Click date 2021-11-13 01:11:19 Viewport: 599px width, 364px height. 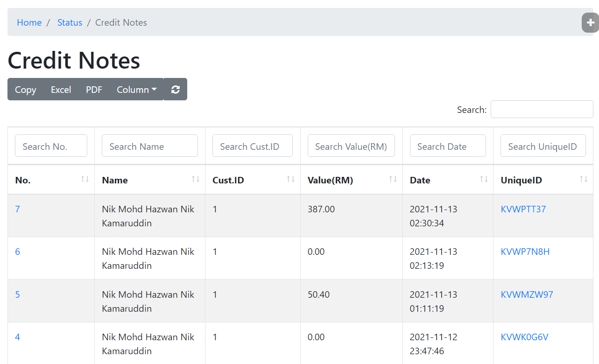(x=434, y=301)
